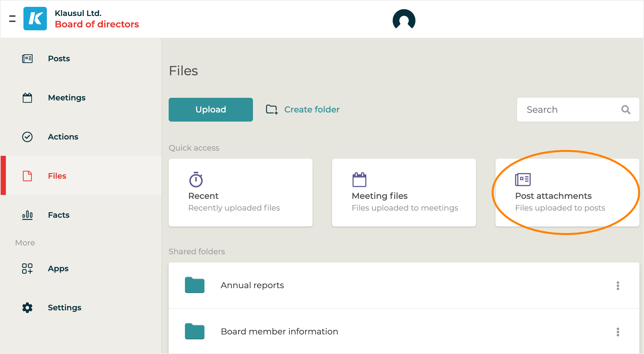
Task: Click the Create folder link
Action: 312,110
